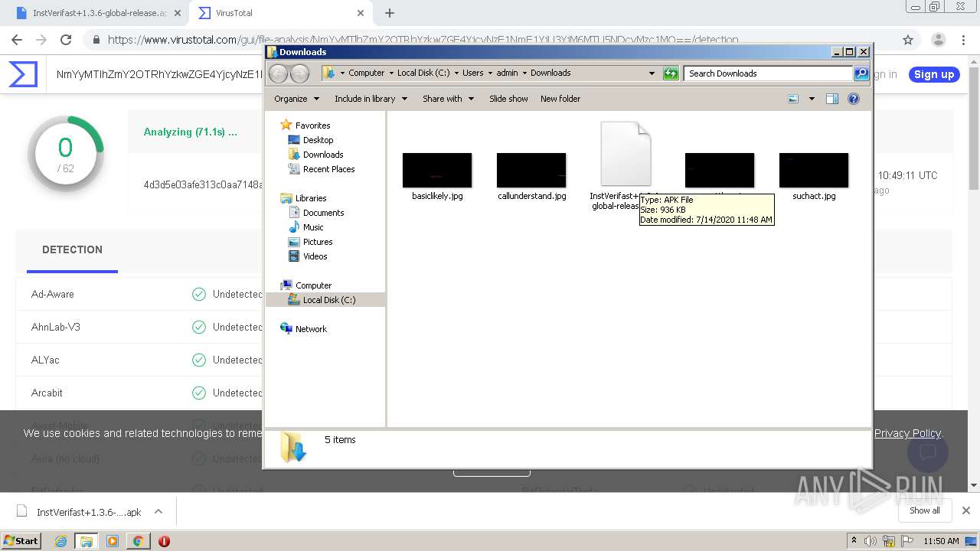Viewport: 980px width, 551px height.
Task: Click the Chrome address bar URL
Action: (x=423, y=40)
